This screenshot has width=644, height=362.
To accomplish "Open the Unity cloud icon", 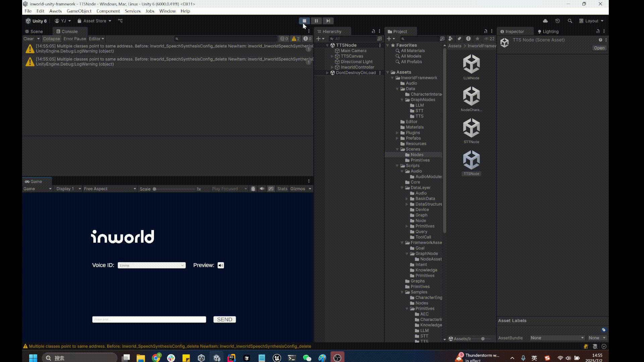I will tap(545, 21).
